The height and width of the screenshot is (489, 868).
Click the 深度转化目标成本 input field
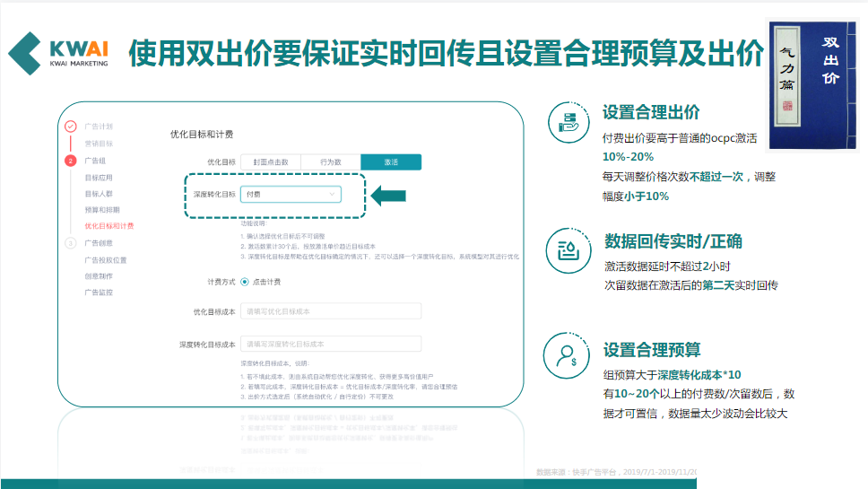click(x=331, y=344)
